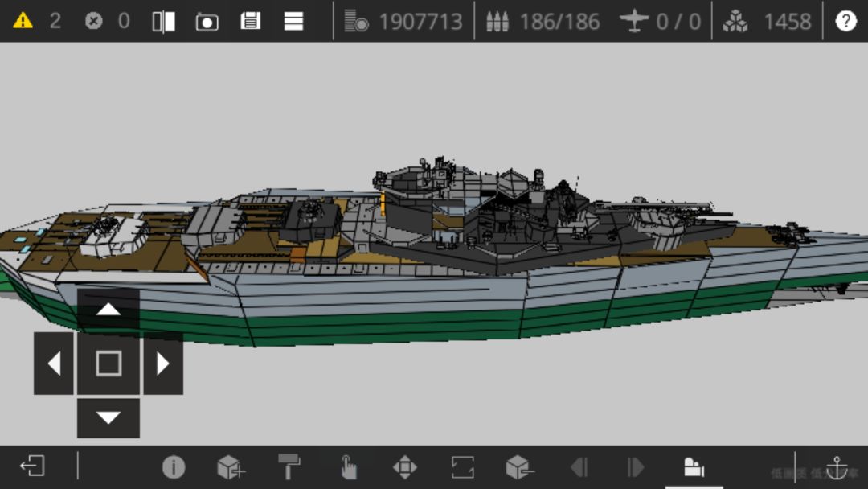Select the move arrows tool
Image resolution: width=868 pixels, height=489 pixels.
click(x=404, y=466)
